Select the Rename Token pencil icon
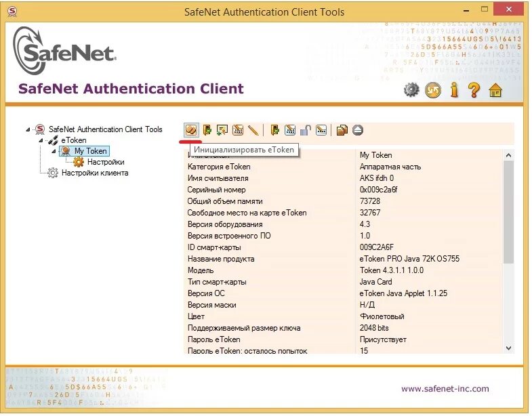The height and width of the screenshot is (416, 532). (253, 130)
